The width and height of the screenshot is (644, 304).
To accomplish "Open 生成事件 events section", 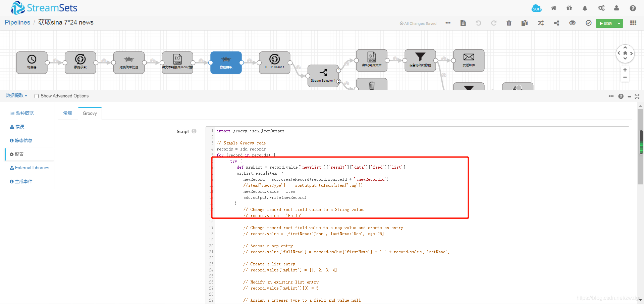I will pyautogui.click(x=21, y=181).
